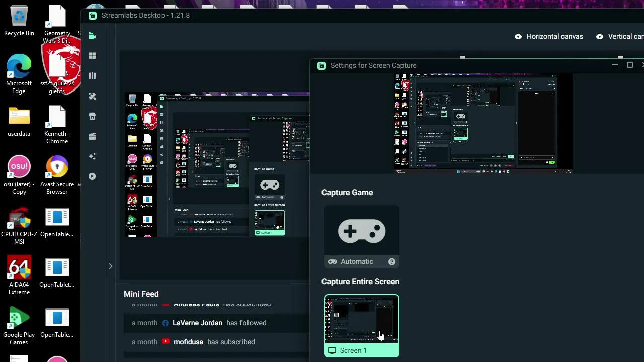Click the Streamlabs Desktop logo in the title bar
Viewport: 644px width, 362px height.
(x=93, y=16)
